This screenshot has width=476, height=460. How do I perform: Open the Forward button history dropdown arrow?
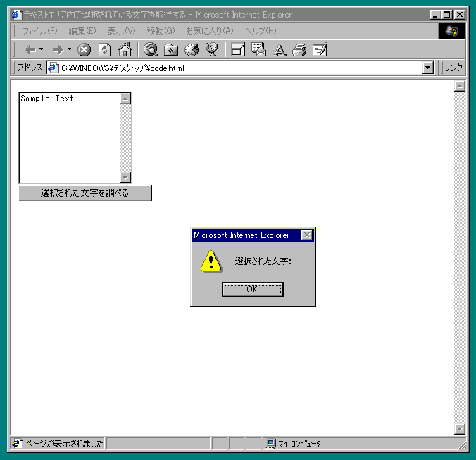(x=69, y=49)
